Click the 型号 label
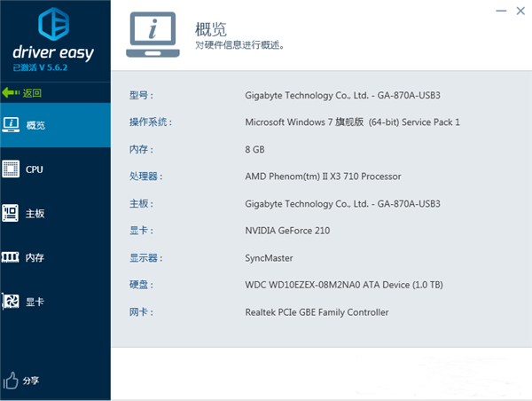This screenshot has height=401, width=532. (141, 95)
